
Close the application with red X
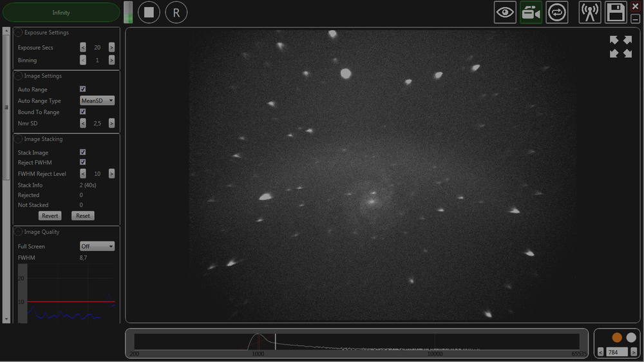click(636, 6)
